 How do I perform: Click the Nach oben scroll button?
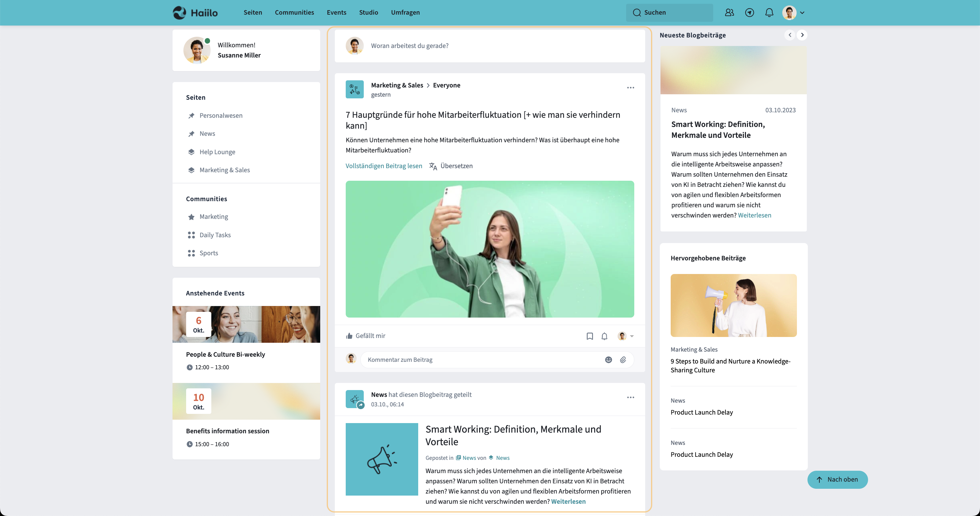click(x=837, y=480)
